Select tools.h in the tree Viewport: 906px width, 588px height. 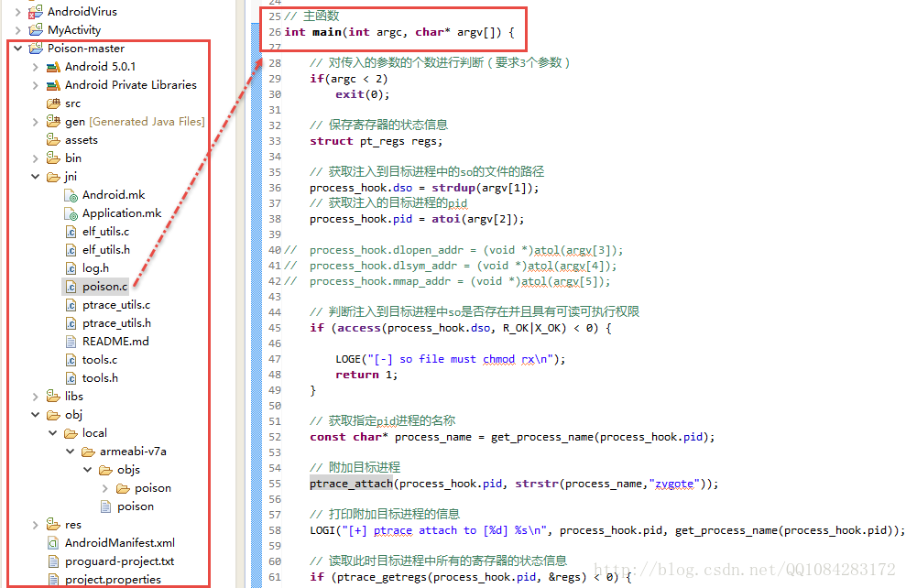pos(100,378)
